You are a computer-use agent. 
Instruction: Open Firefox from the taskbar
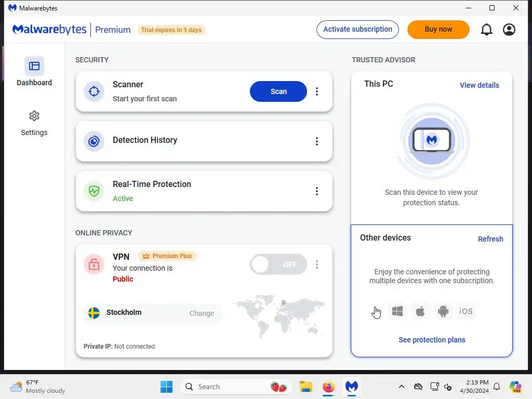point(328,387)
